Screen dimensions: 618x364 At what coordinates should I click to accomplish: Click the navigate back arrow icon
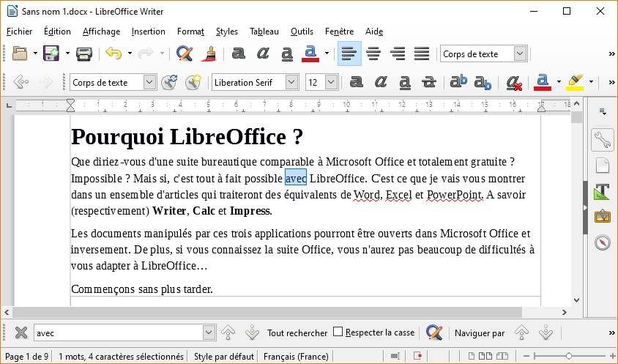coord(21,82)
